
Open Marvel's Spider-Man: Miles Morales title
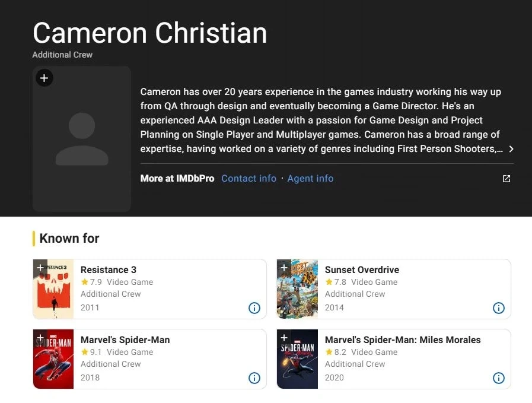[x=403, y=339]
